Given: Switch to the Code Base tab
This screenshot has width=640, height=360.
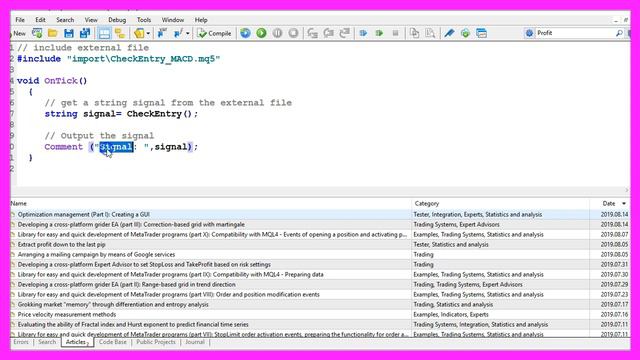Looking at the screenshot, I should 113,342.
